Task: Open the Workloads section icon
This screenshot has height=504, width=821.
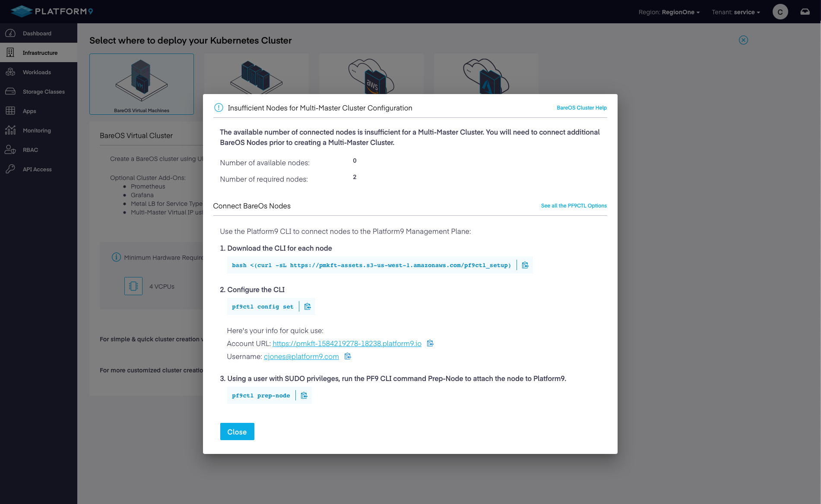Action: click(x=10, y=72)
